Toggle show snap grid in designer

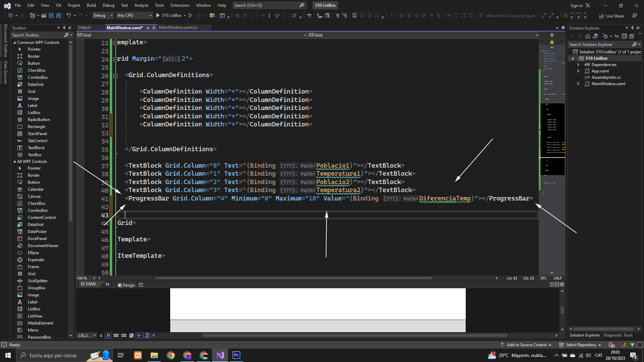(x=116, y=336)
